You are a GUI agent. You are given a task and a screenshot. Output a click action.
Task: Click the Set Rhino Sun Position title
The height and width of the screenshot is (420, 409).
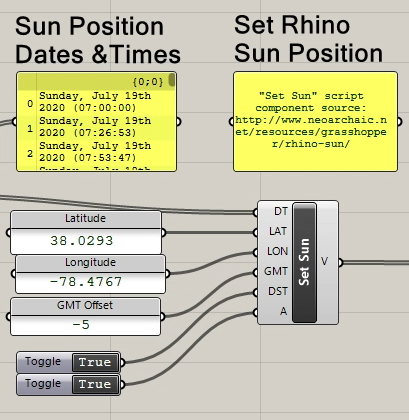308,39
